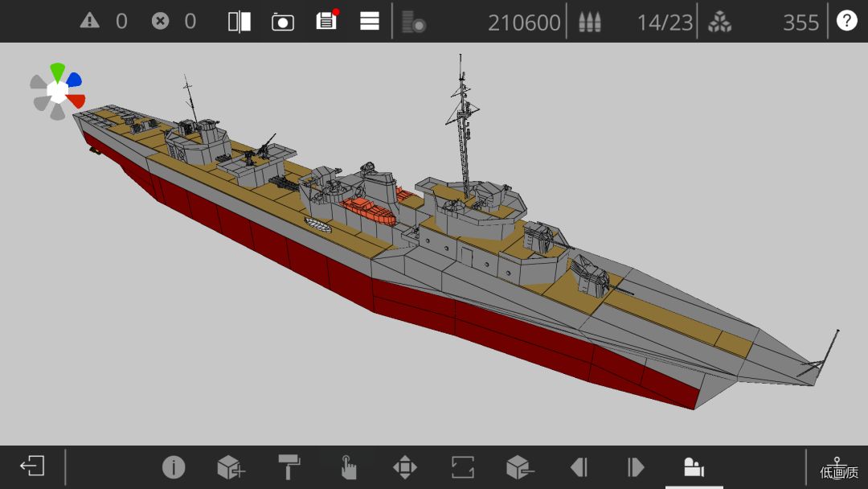The width and height of the screenshot is (868, 489).
Task: Click the ammunition shells icon
Action: click(x=590, y=23)
